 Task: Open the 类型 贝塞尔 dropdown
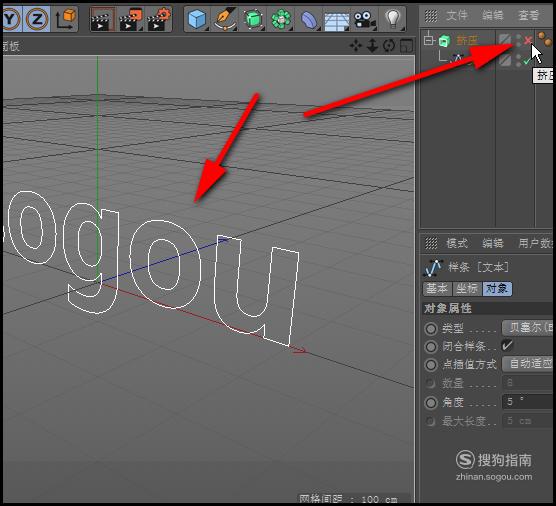click(x=528, y=328)
